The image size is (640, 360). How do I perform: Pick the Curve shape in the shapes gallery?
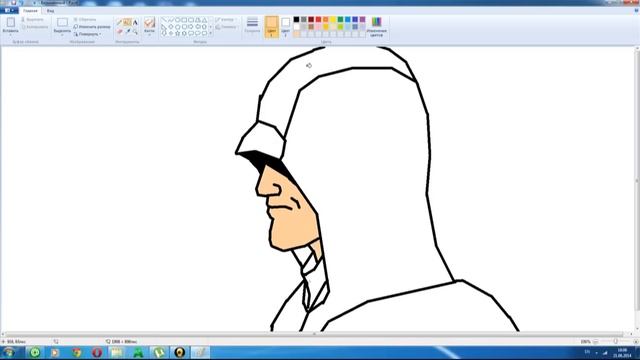(171, 20)
